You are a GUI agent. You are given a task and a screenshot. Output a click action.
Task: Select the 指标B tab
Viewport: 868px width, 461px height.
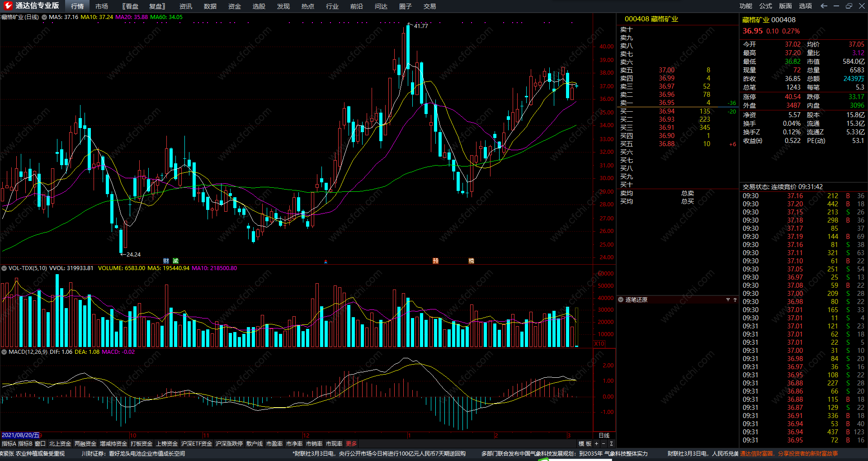click(x=25, y=444)
